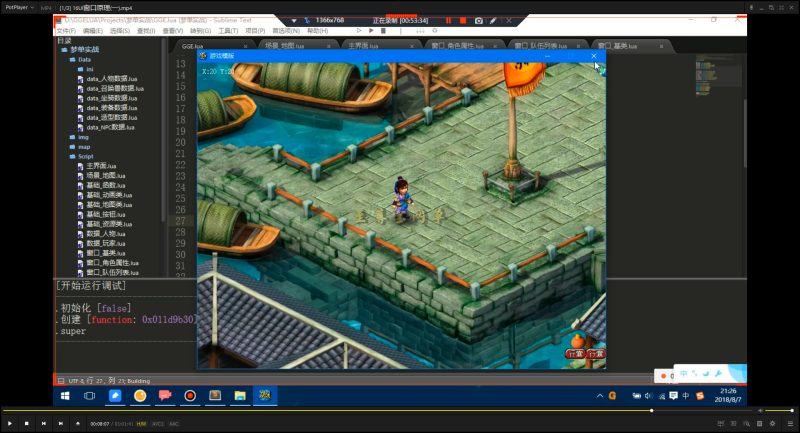Screen dimensions: 800x433
Task: Stop recording with the red square
Action: coord(463,21)
